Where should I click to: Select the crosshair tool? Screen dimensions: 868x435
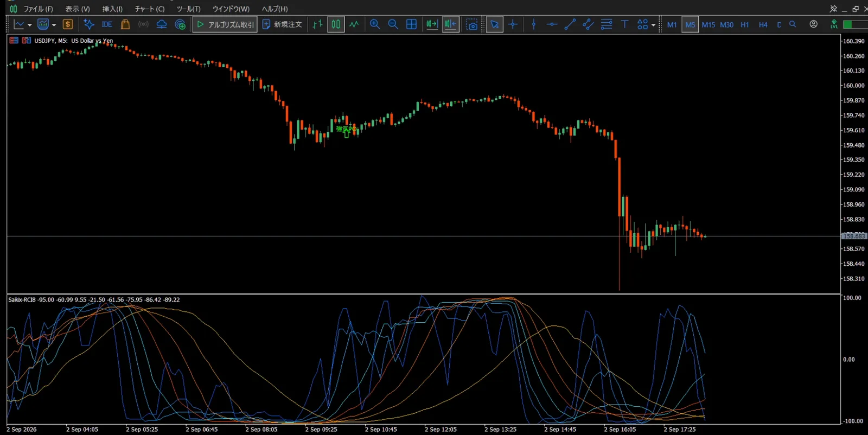click(513, 24)
